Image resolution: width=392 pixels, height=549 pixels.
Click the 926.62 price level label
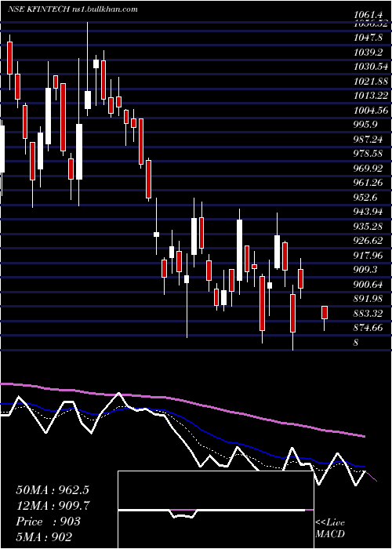[368, 241]
